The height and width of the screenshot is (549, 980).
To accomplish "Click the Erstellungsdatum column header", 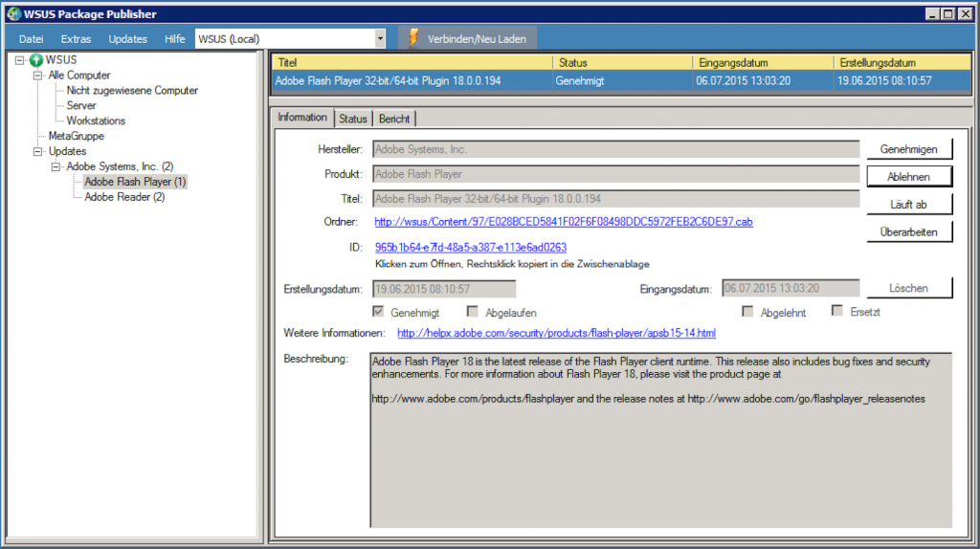I will coord(902,62).
